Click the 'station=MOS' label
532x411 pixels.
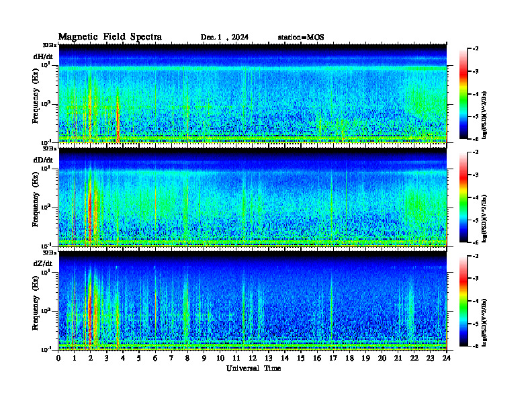point(301,38)
